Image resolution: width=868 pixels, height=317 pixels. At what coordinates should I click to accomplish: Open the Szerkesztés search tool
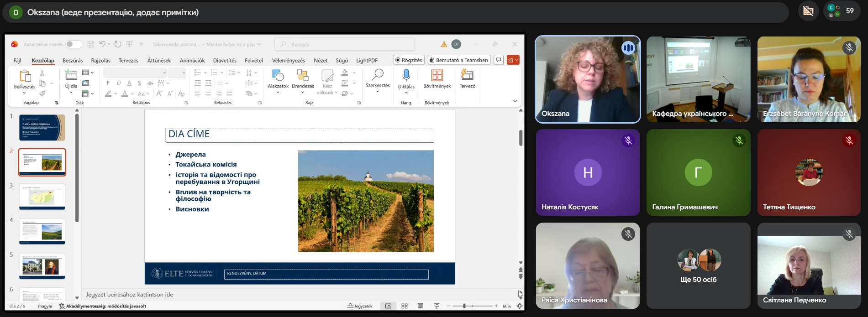(378, 75)
